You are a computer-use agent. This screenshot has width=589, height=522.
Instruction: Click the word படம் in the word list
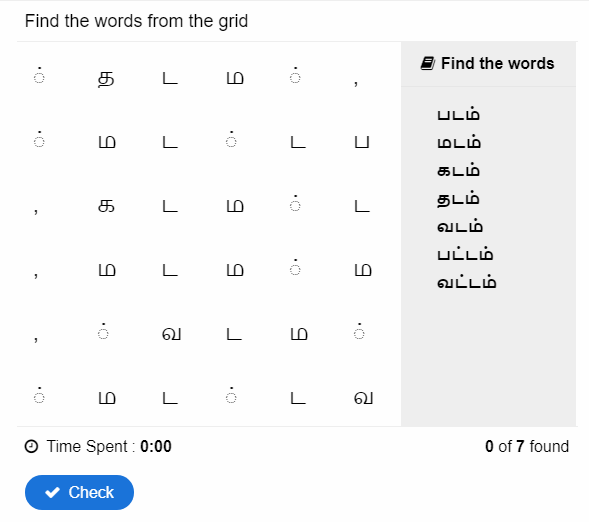[458, 114]
